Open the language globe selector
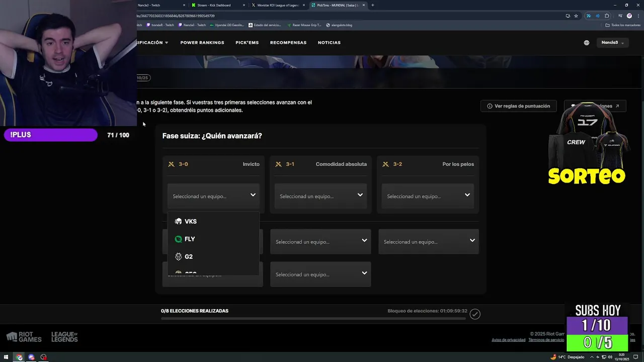The width and height of the screenshot is (644, 362). pos(586,43)
